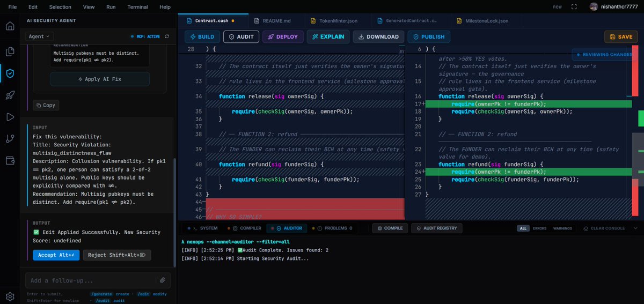Click the attachment paperclip icon
644x304 pixels.
click(x=162, y=280)
